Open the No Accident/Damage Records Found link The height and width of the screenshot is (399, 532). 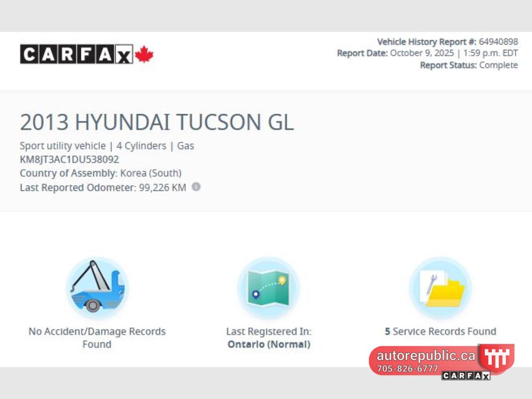(97, 337)
